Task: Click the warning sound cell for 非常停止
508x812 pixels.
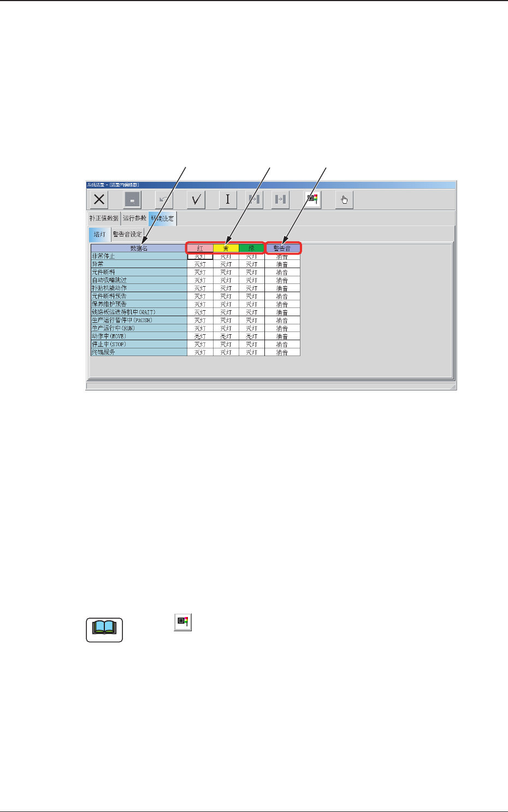Action: 282,256
